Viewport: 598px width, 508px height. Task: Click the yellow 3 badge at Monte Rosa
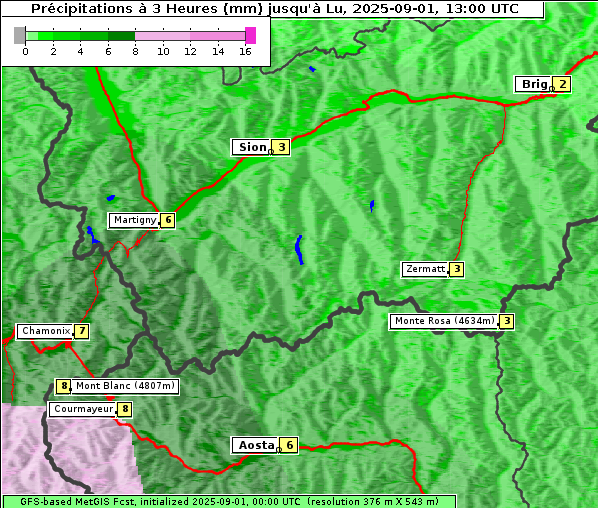(x=506, y=321)
